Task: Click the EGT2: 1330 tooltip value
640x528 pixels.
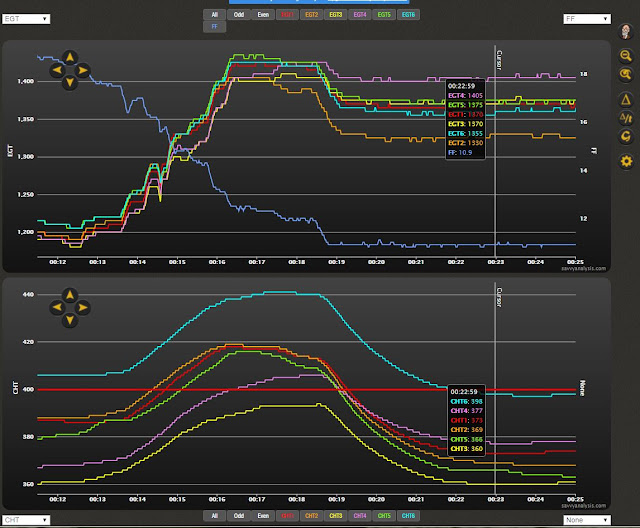Action: click(465, 143)
